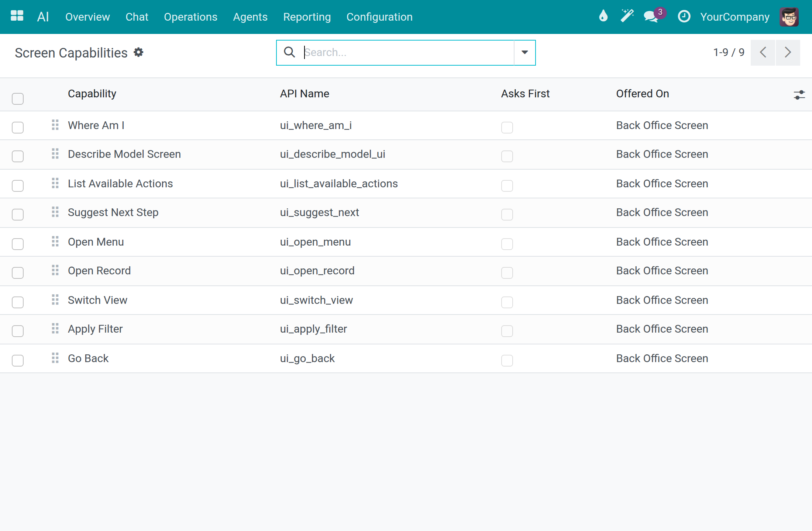812x531 pixels.
Task: Sort by the API Name column header
Action: coord(304,94)
